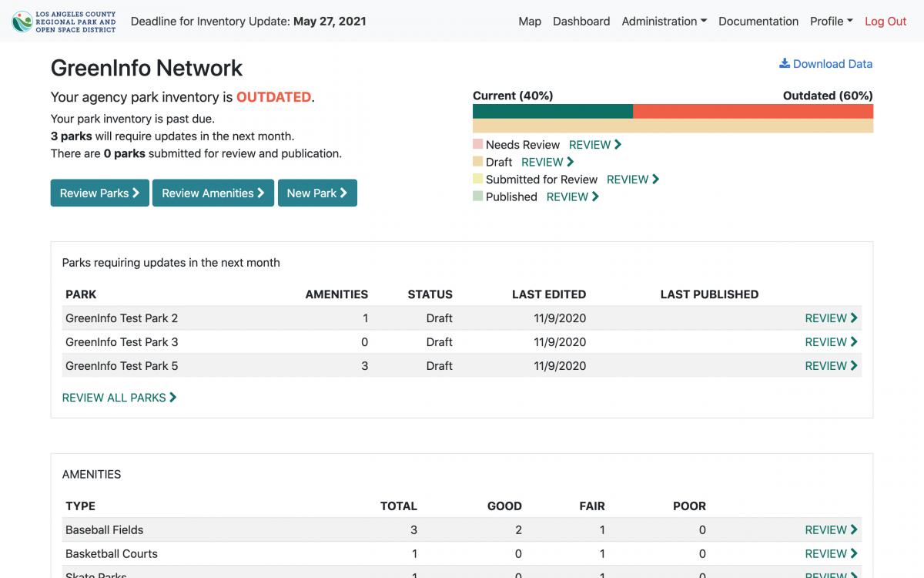Click the Outdated (60%) label
Screen dimensions: 924x578
828,96
